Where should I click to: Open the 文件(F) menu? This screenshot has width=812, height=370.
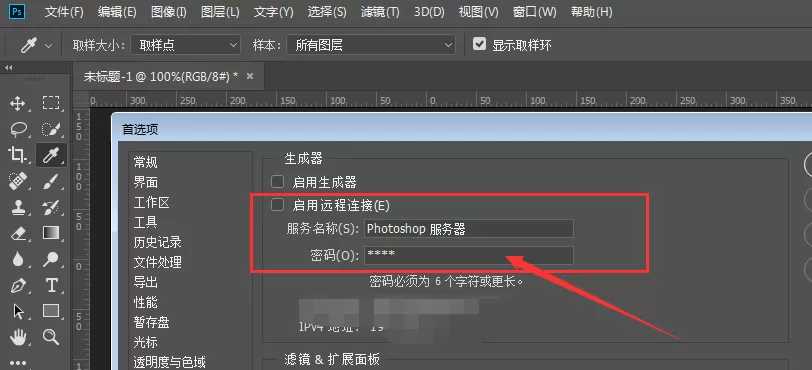coord(64,12)
